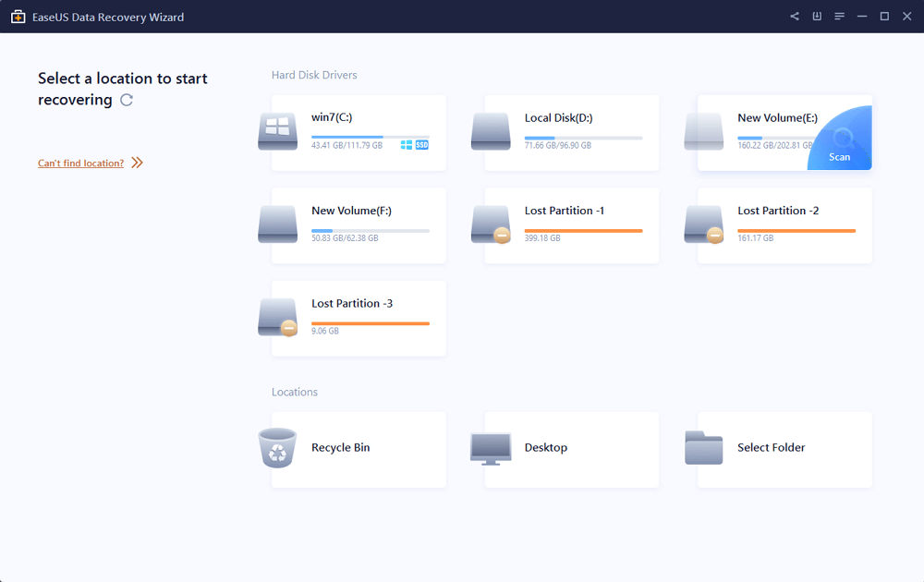Click the 'win7(C:)' drive label

(x=332, y=117)
